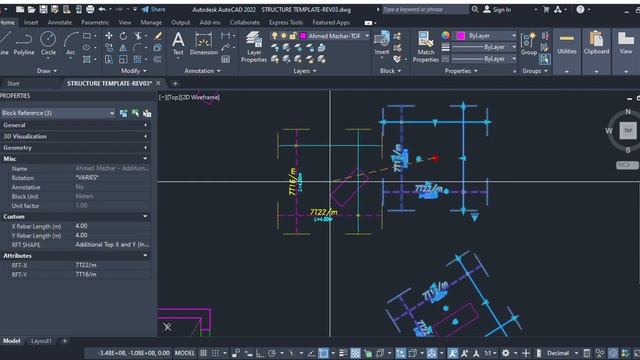Switch to the Insert ribbon tab
Screen dimensions: 640x360
[31, 22]
